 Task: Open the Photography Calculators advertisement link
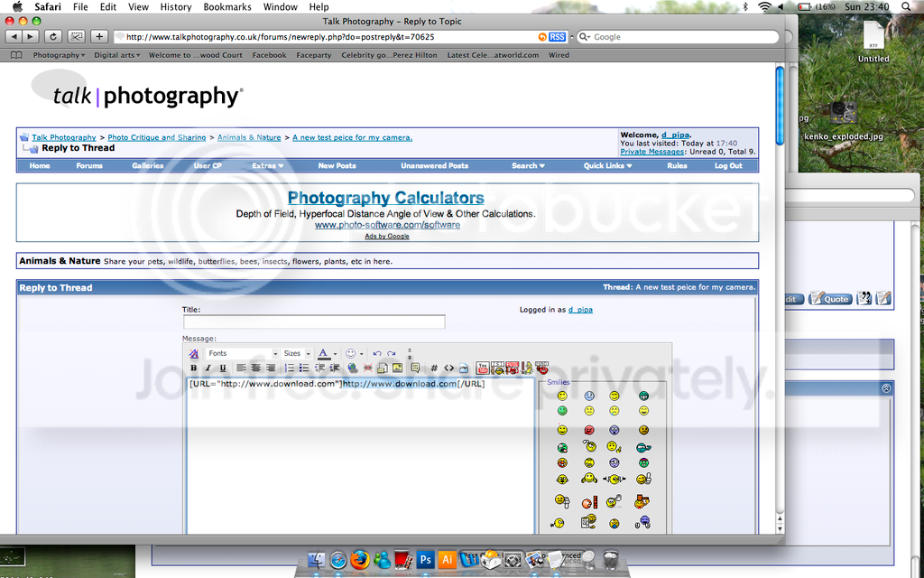point(385,197)
